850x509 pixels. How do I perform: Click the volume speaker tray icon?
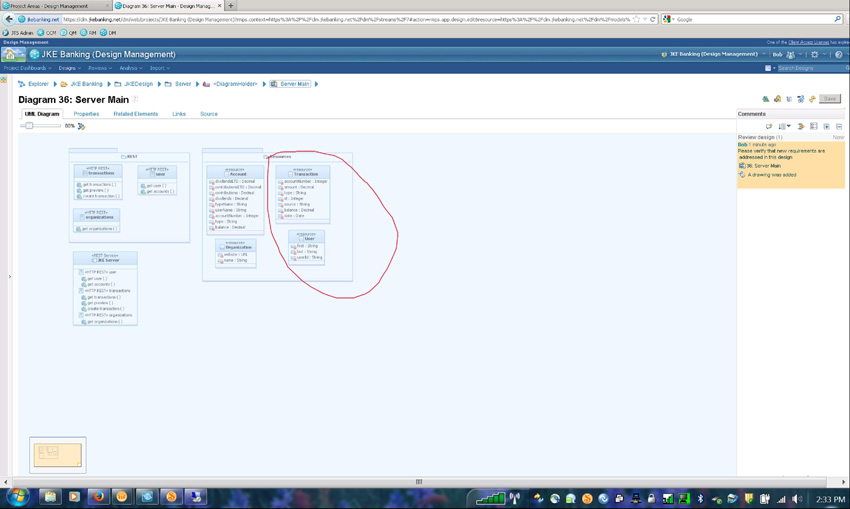tap(796, 499)
